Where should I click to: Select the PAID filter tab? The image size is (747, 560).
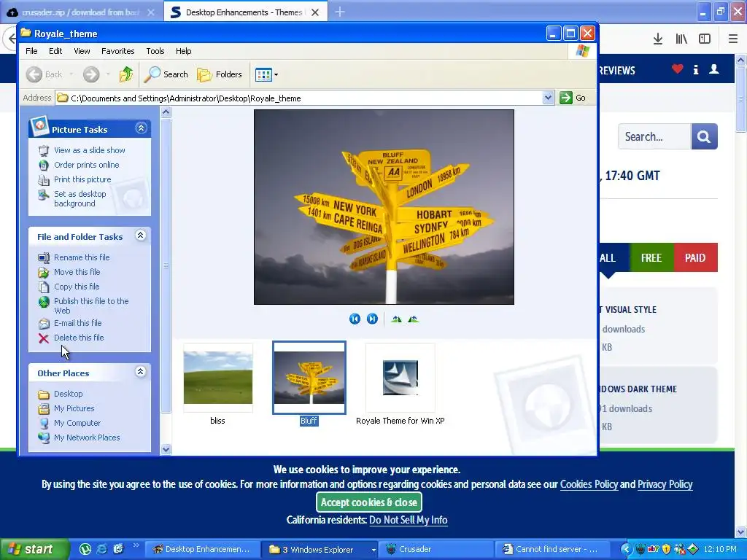pos(695,257)
